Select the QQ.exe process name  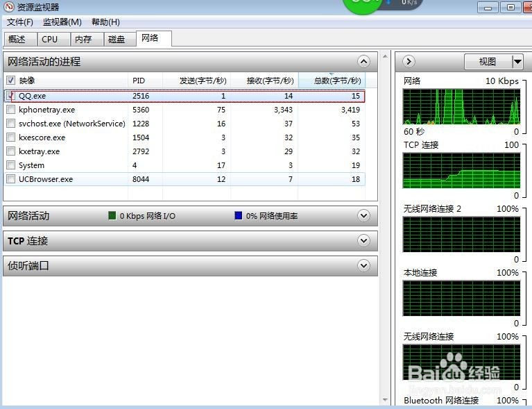(32, 96)
